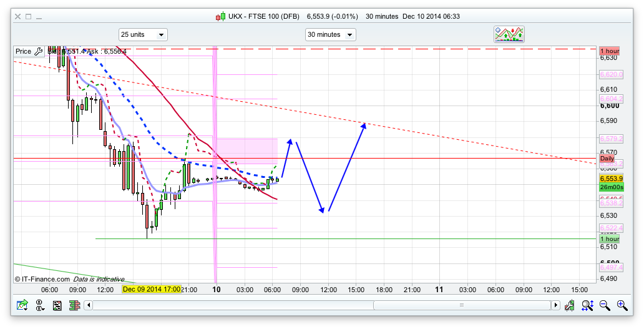Click the zoom auto-fit magnifier with arrows
Screen dimensions: 644x329
coord(587,305)
